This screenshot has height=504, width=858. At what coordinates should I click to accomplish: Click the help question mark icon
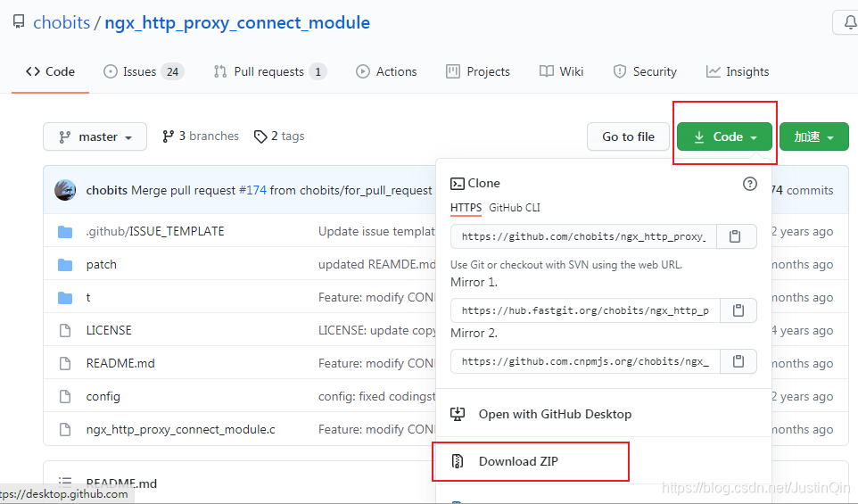point(750,184)
